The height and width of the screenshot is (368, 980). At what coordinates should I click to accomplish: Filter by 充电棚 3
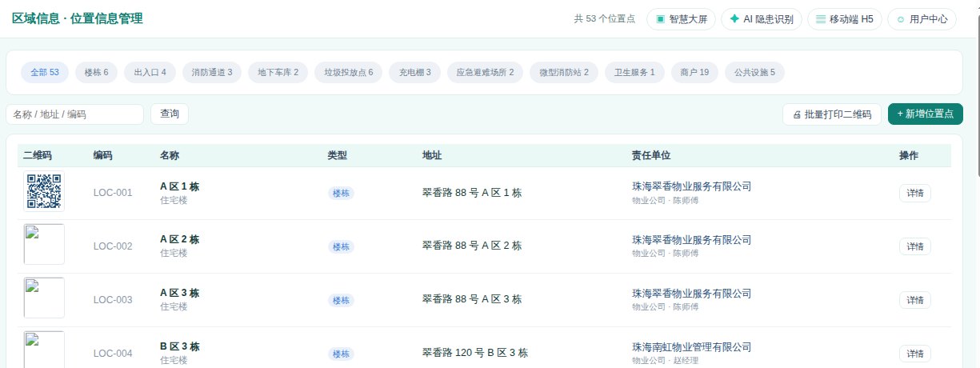(x=414, y=73)
